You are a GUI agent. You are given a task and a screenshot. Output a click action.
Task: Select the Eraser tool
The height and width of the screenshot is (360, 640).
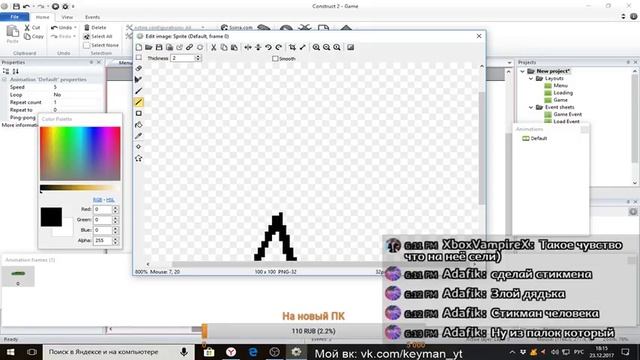click(139, 68)
